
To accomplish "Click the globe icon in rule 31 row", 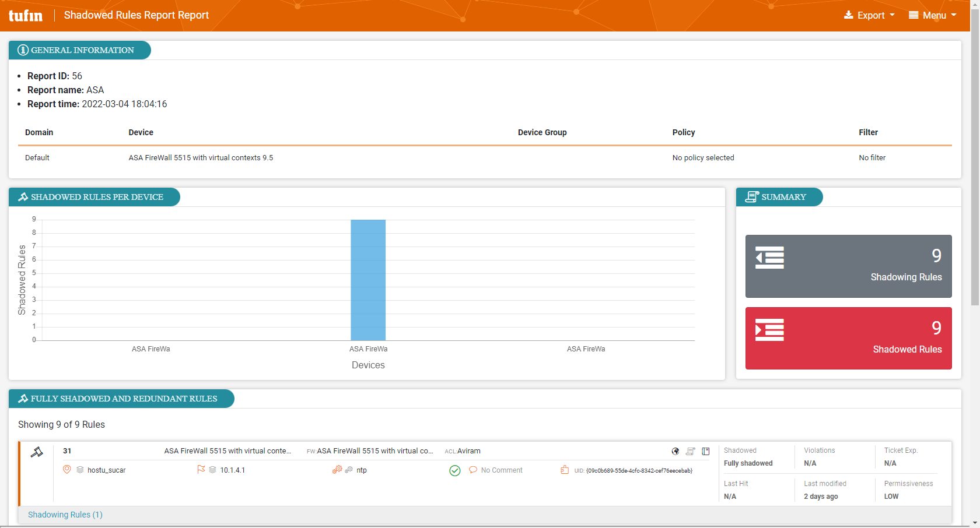I will (x=675, y=451).
